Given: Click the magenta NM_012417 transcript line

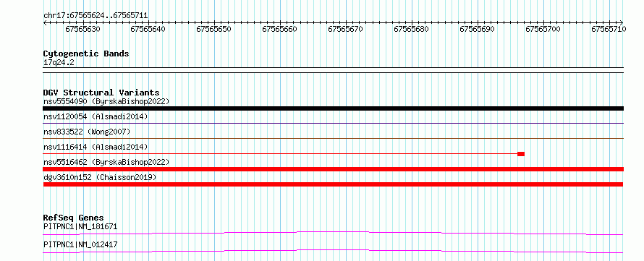Looking at the screenshot, I should tap(333, 251).
